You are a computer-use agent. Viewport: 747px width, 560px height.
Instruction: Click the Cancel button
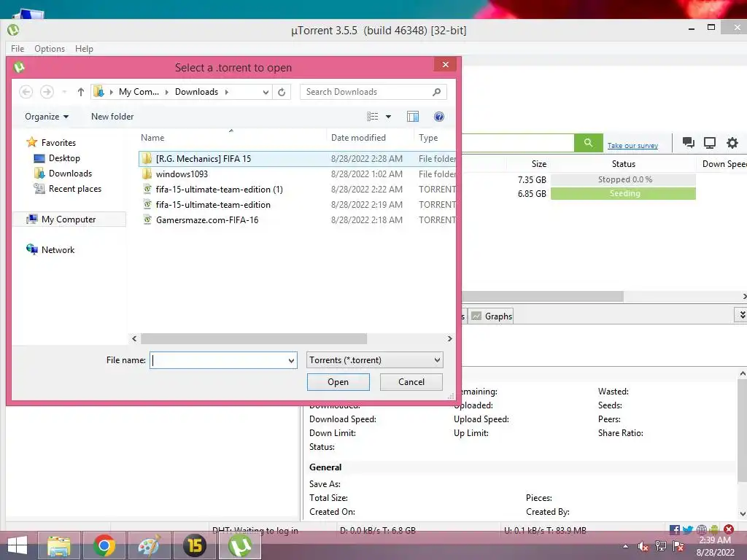[411, 382]
